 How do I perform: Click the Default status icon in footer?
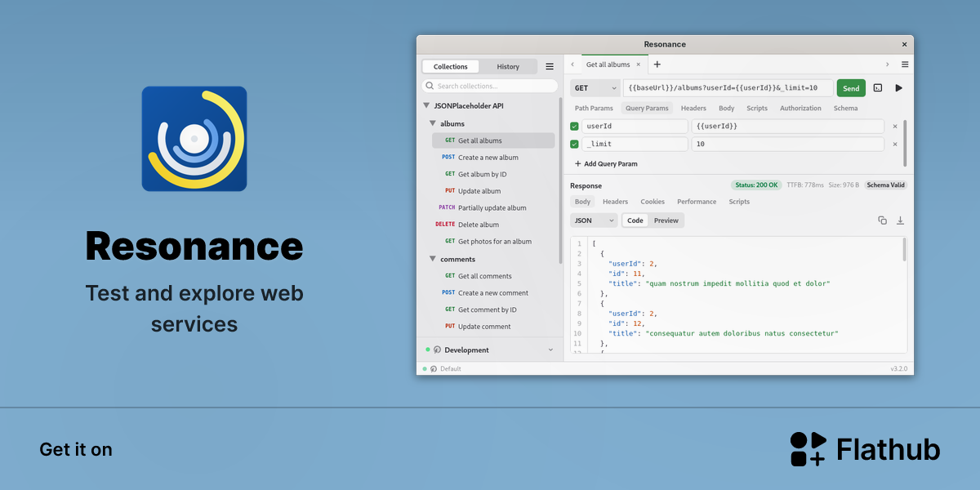[x=433, y=369]
